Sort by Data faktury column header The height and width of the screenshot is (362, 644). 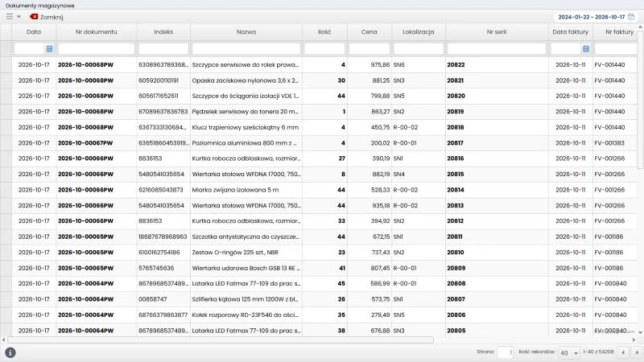571,31
